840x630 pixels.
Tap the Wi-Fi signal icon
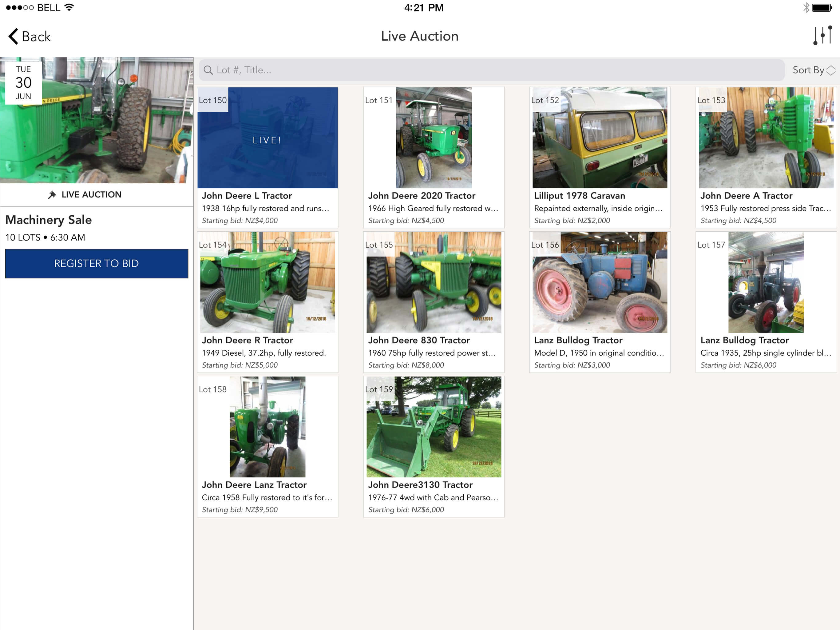click(69, 7)
